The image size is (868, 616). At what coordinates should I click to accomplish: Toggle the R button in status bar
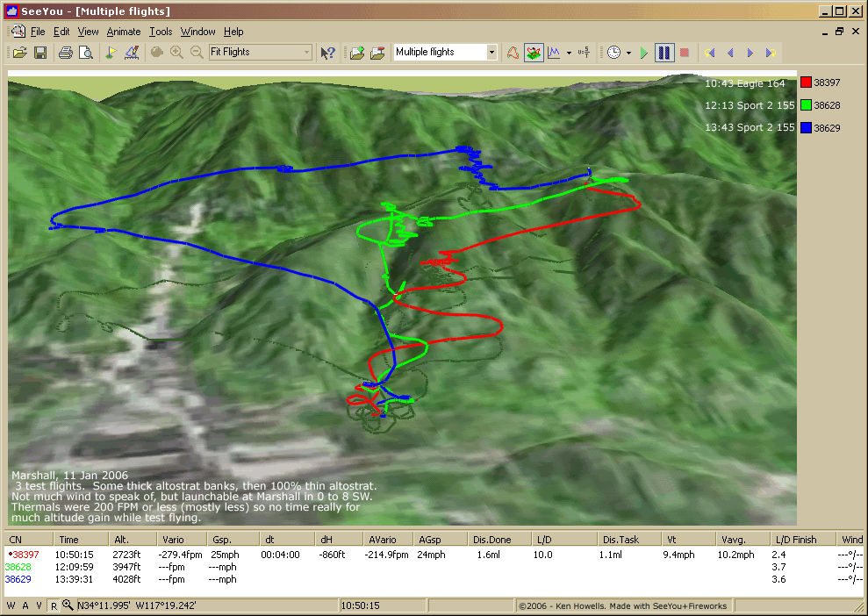54,605
